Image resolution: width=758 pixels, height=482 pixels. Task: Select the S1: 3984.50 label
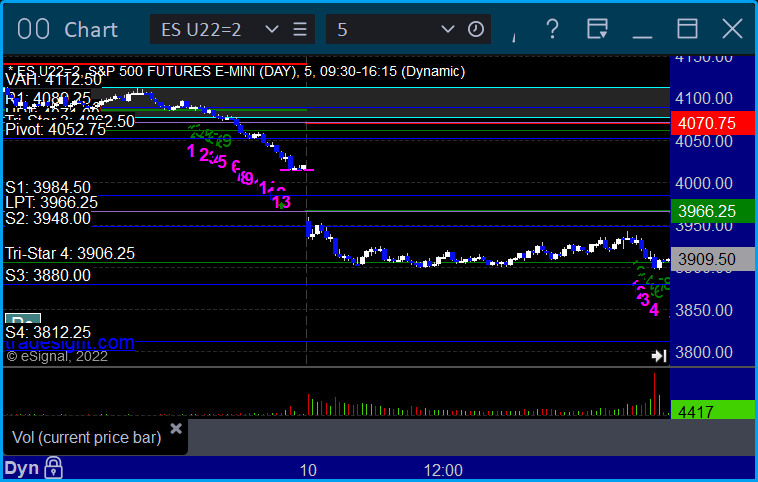pyautogui.click(x=48, y=187)
